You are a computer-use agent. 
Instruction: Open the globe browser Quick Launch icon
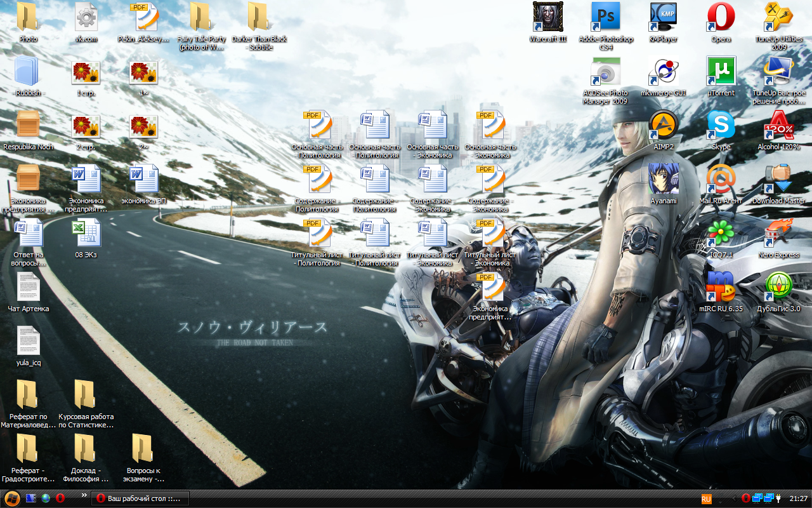(x=46, y=498)
